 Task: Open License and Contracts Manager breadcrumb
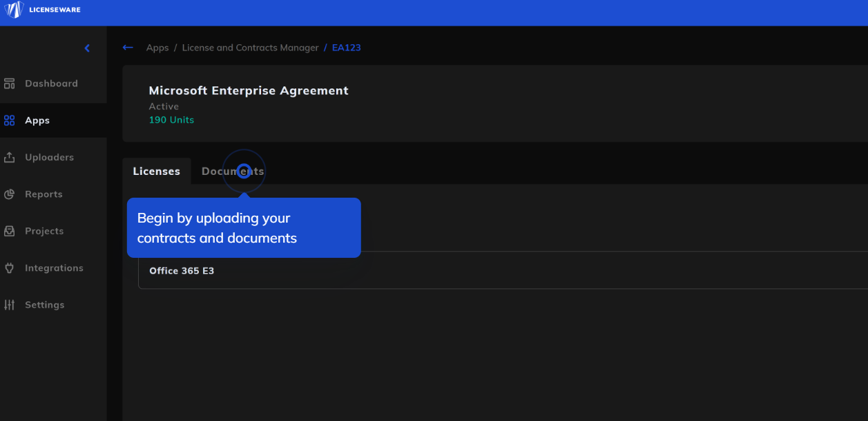point(250,48)
